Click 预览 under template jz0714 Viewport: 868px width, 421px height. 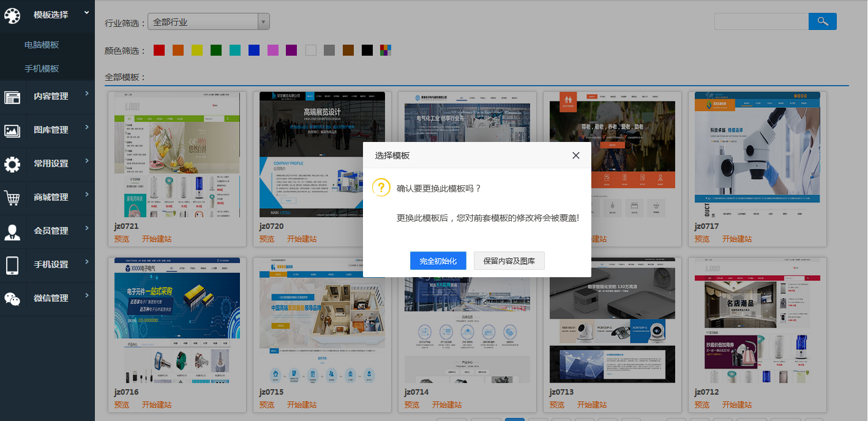tap(412, 405)
